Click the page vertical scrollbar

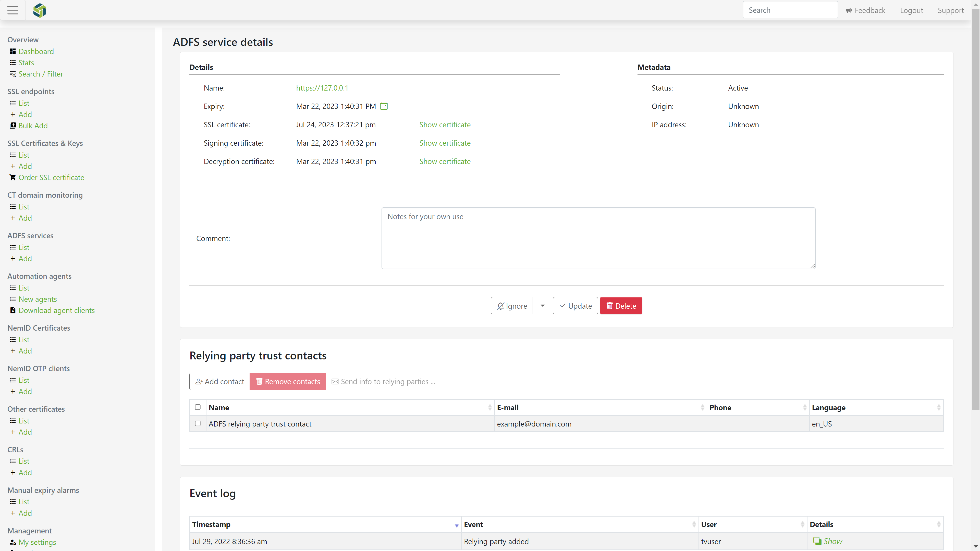(x=975, y=209)
